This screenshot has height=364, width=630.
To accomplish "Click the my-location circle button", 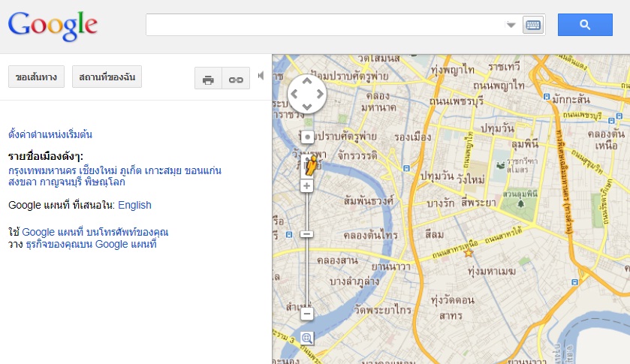I will (x=307, y=137).
